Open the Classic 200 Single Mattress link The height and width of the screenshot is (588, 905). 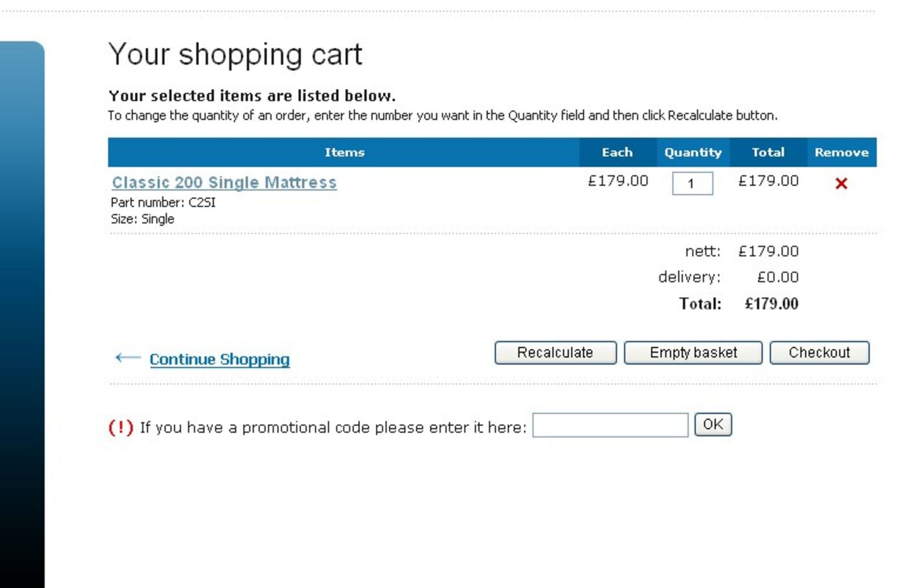point(224,183)
